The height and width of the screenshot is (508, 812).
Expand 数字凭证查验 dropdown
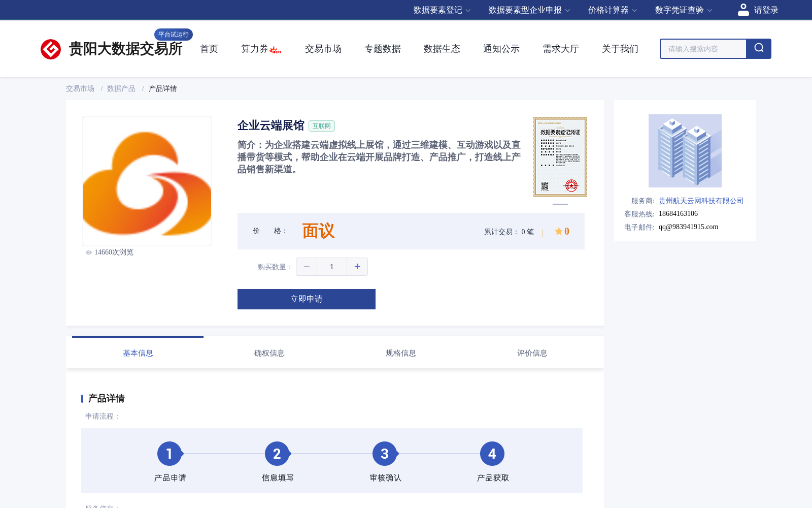tap(684, 10)
